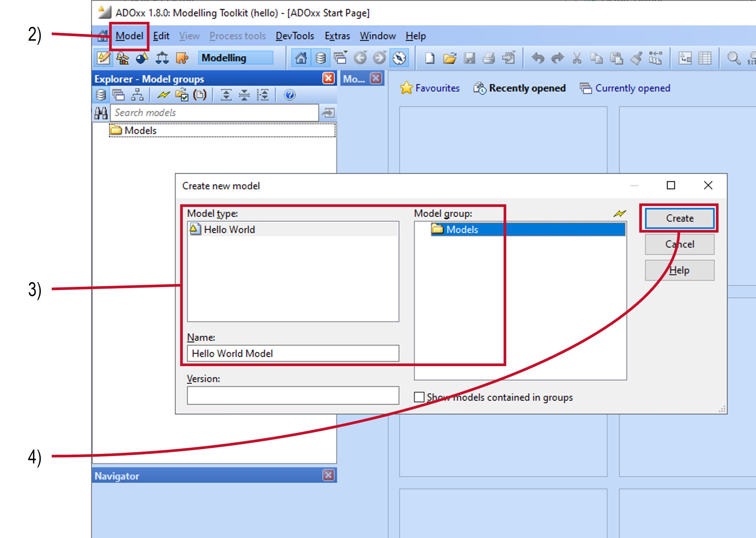Open the Model menu
The image size is (756, 538).
pyautogui.click(x=129, y=36)
